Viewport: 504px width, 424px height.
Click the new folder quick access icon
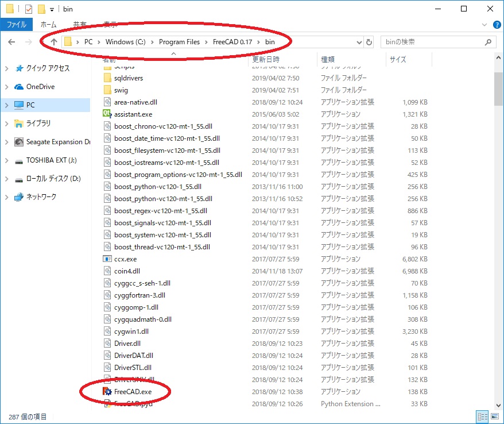click(x=41, y=9)
